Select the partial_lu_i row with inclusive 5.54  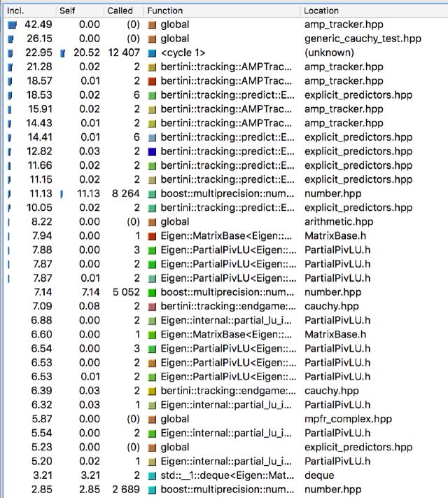click(225, 433)
